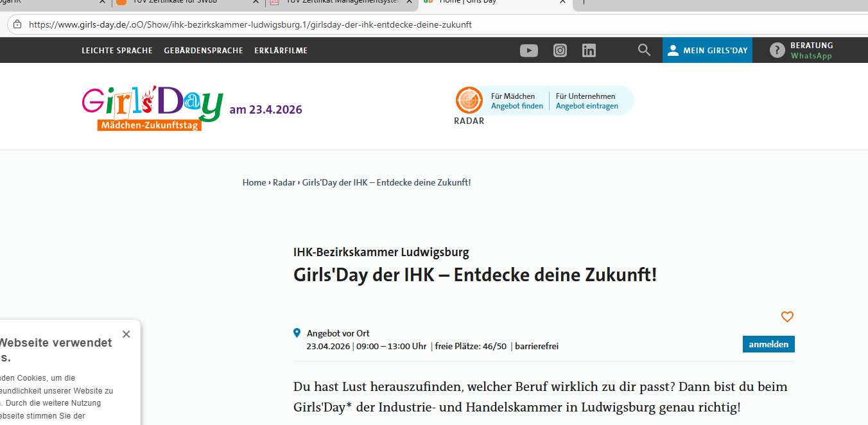868x425 pixels.
Task: Open Beratung WhatsApp help
Action: pyautogui.click(x=801, y=50)
